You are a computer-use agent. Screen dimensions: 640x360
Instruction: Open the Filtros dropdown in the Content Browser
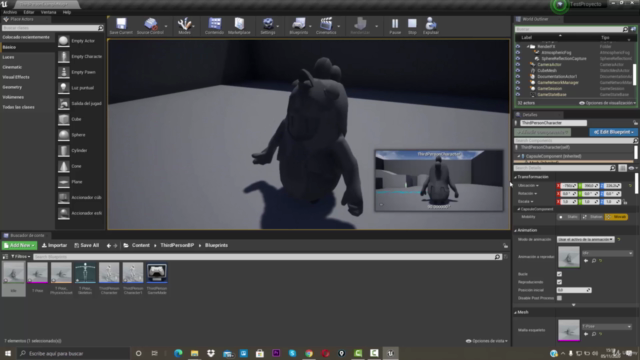tap(20, 257)
